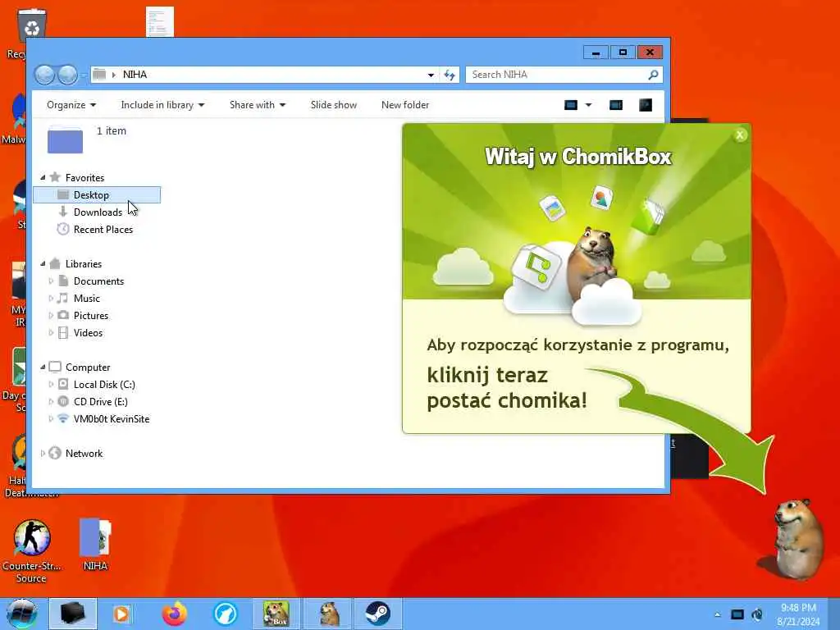Expand Local Disk (C:)

click(x=51, y=384)
